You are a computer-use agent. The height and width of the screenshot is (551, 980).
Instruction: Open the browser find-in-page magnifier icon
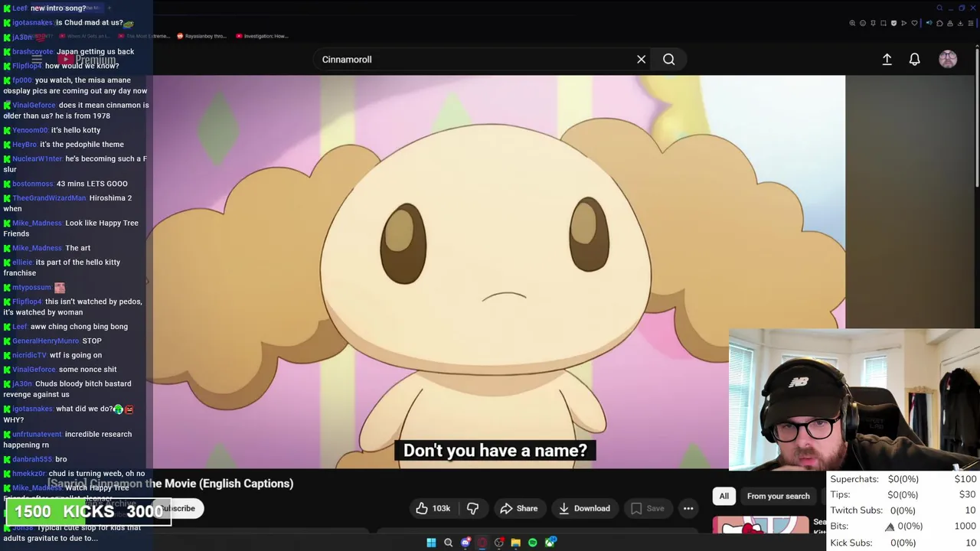[x=852, y=23]
